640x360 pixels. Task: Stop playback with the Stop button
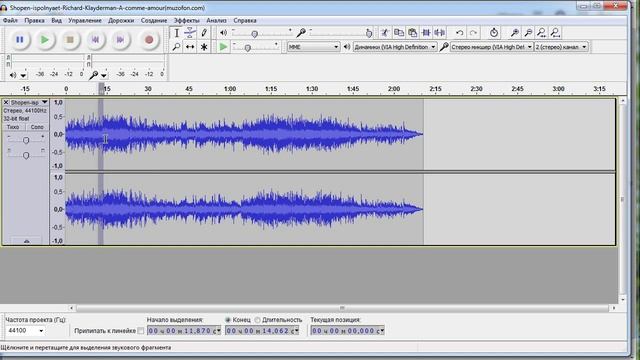[70, 40]
